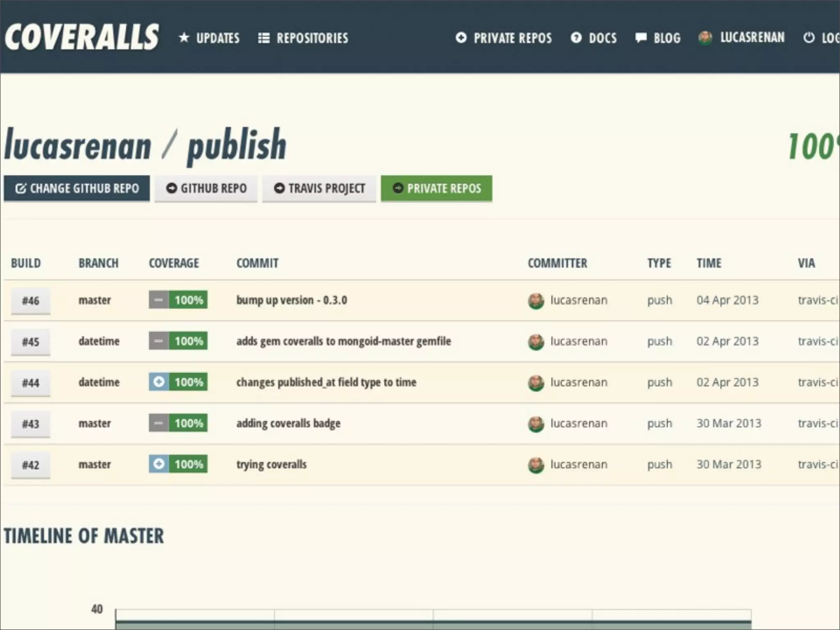The image size is (840, 630).
Task: Open commit 'bump up version - 0.3.0'
Action: tap(291, 300)
